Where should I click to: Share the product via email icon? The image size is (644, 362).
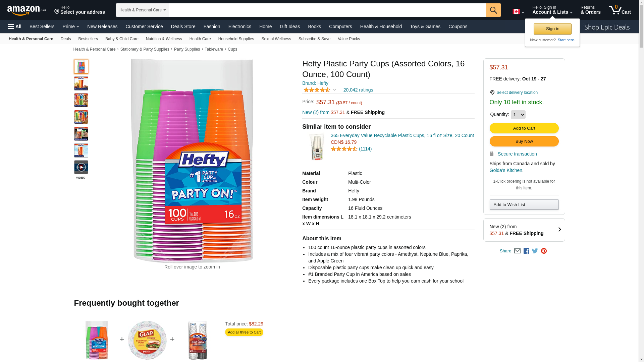(x=517, y=251)
